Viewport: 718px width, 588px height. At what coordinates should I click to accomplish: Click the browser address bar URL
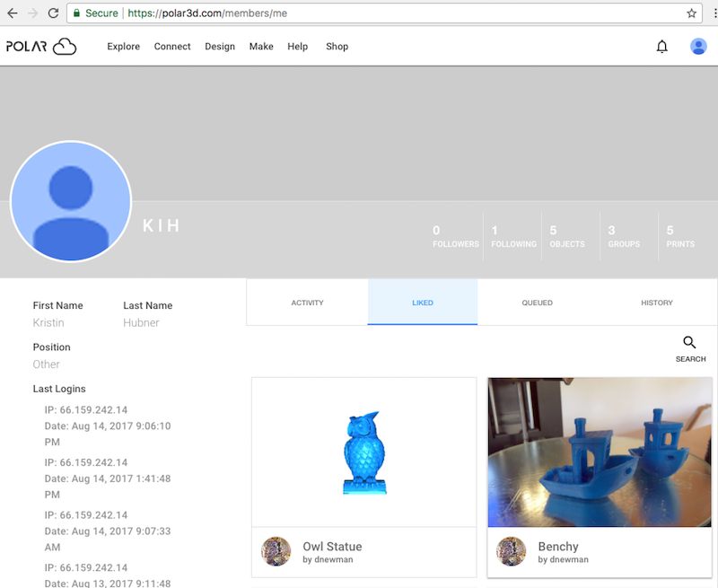coord(207,13)
